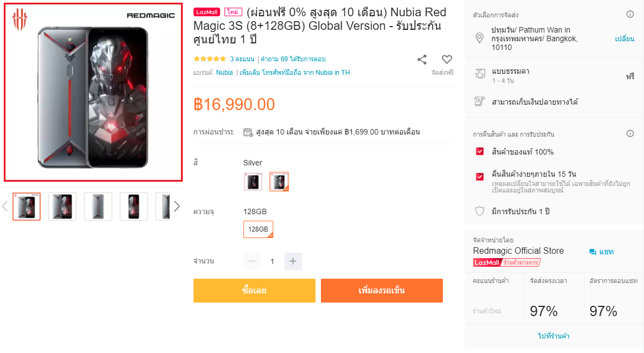644x353 pixels.
Task: Toggle the 15-day easy return checkmark
Action: [479, 176]
